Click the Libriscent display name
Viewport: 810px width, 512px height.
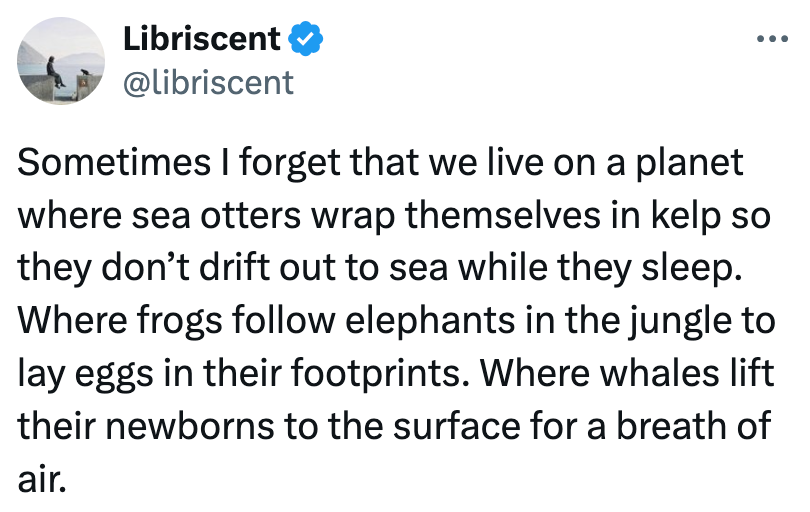[x=201, y=40]
